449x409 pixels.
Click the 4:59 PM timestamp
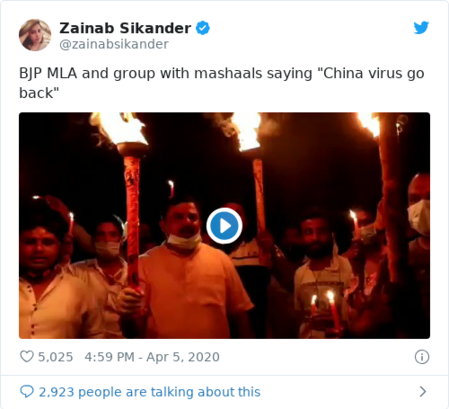tap(109, 357)
